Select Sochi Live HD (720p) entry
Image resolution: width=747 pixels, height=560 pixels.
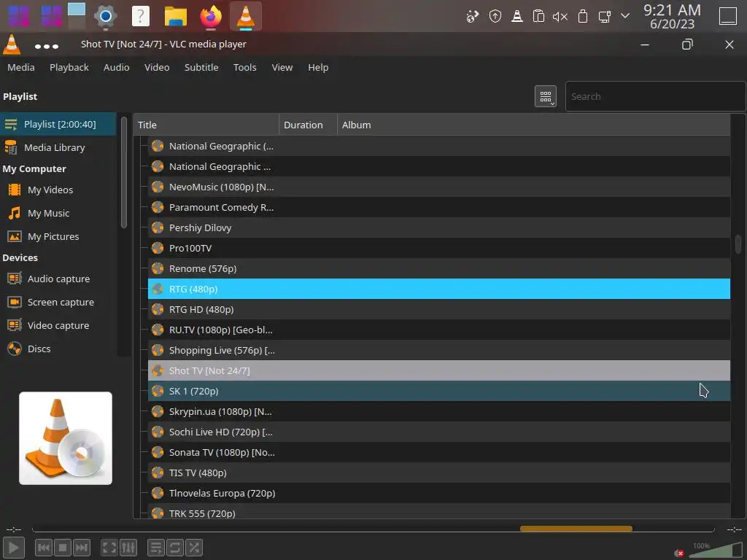pos(438,432)
